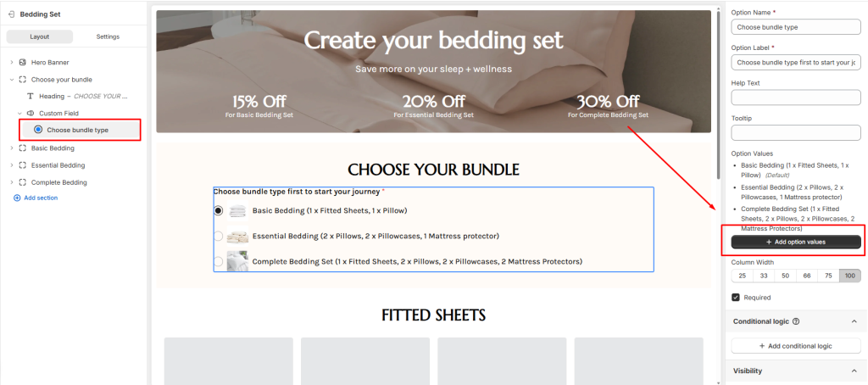Uncheck the Required checkbox
The height and width of the screenshot is (385, 868).
(x=736, y=298)
